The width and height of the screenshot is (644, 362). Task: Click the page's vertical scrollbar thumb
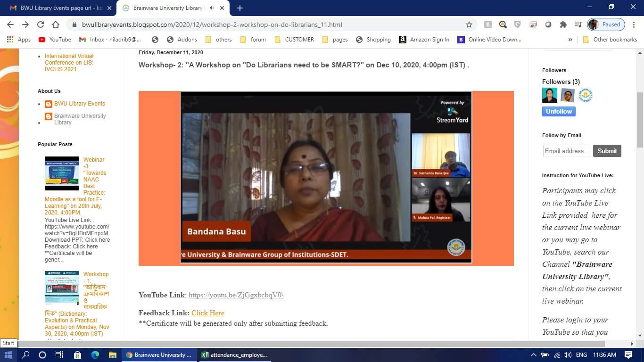coord(640,120)
